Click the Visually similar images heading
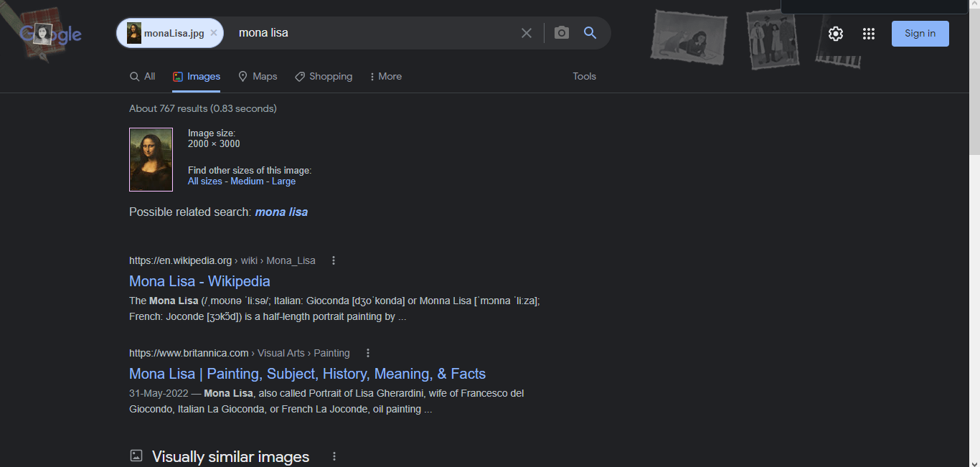This screenshot has height=467, width=980. pyautogui.click(x=230, y=457)
